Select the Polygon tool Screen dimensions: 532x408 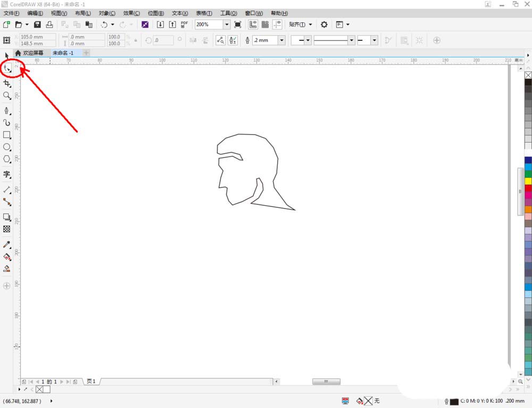pyautogui.click(x=7, y=159)
